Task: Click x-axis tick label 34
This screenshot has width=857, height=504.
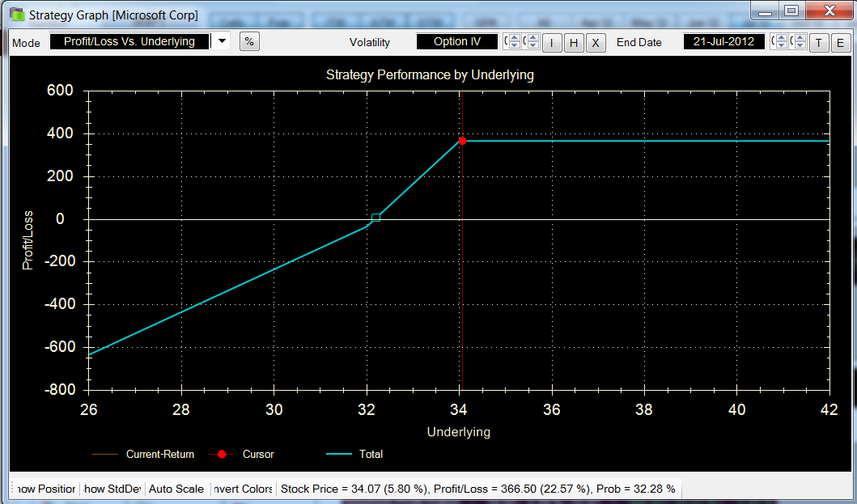Action: pyautogui.click(x=459, y=409)
